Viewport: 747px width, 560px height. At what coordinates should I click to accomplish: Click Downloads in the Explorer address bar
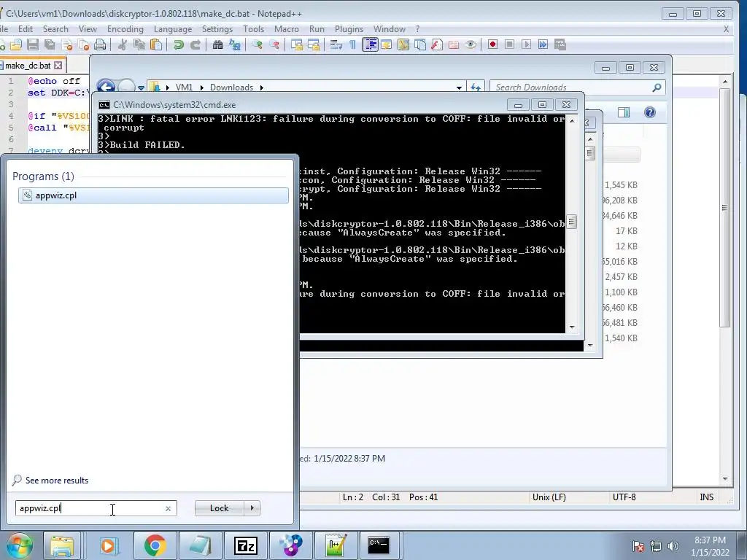pos(231,87)
